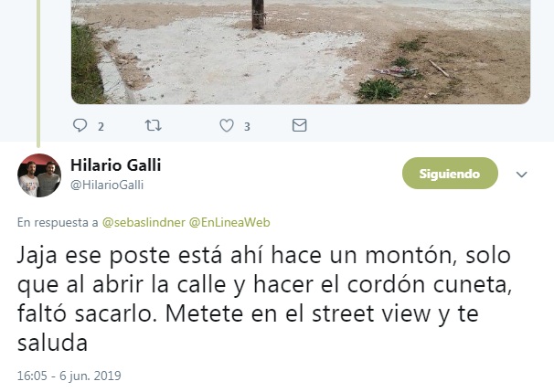The width and height of the screenshot is (554, 392).
Task: View the 3 likes count
Action: tap(247, 126)
